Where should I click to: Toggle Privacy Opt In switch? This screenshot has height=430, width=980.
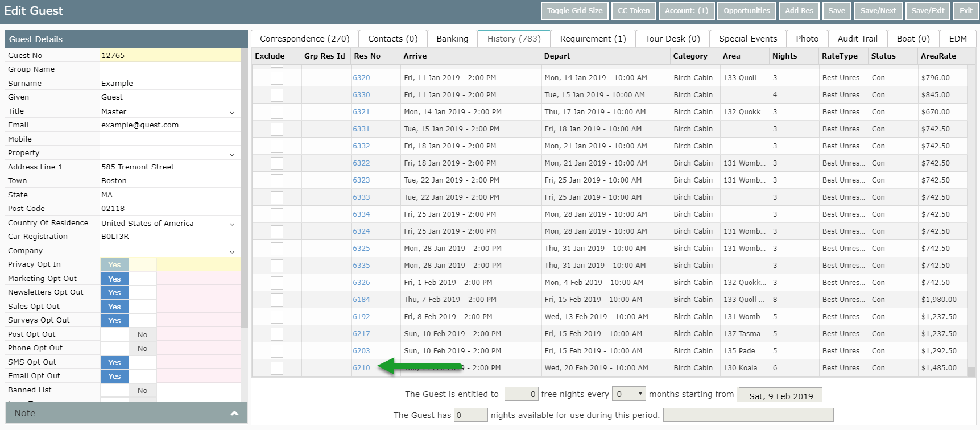(x=129, y=264)
